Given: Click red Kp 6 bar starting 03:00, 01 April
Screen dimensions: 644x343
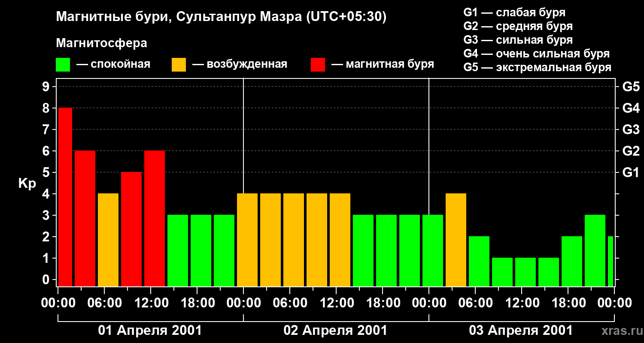Looking at the screenshot, I should (85, 218).
